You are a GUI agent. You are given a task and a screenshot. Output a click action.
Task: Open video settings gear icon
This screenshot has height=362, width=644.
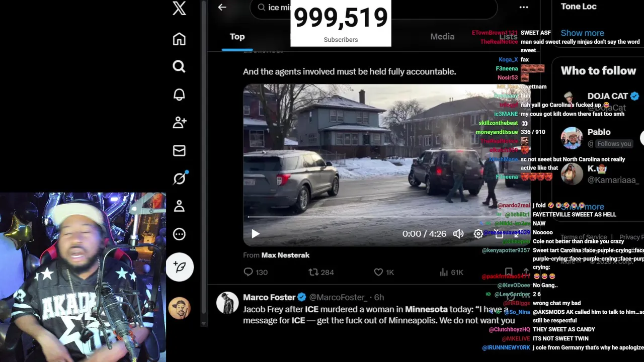click(x=478, y=234)
